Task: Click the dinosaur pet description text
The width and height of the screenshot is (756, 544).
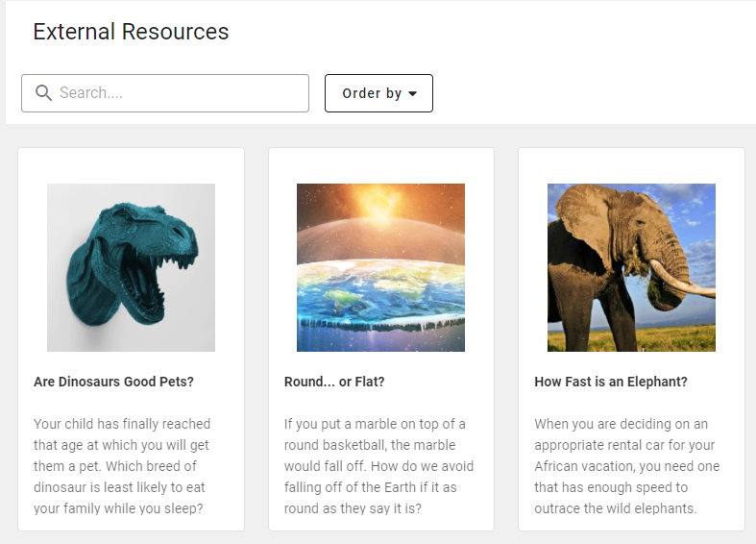Action: pos(122,466)
